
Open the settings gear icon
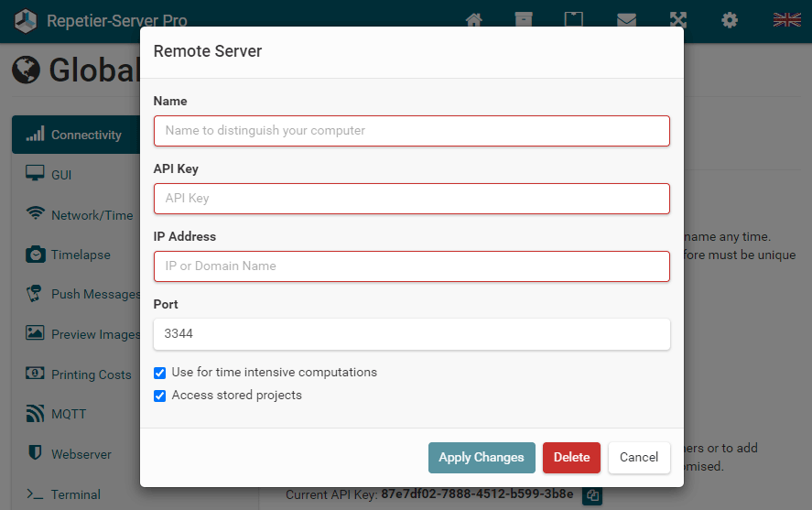tap(729, 20)
